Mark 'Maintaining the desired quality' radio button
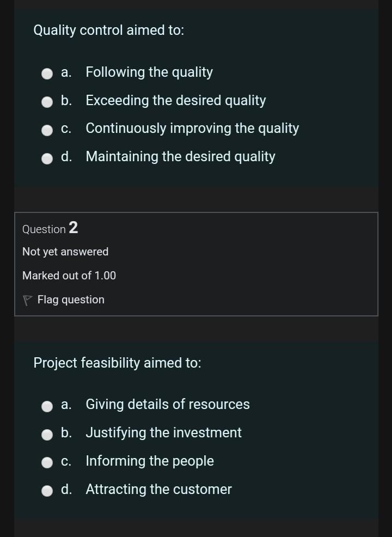The height and width of the screenshot is (537, 392). point(48,158)
